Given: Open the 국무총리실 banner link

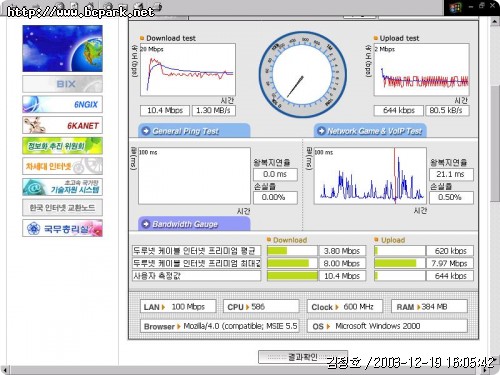Looking at the screenshot, I should 62,228.
